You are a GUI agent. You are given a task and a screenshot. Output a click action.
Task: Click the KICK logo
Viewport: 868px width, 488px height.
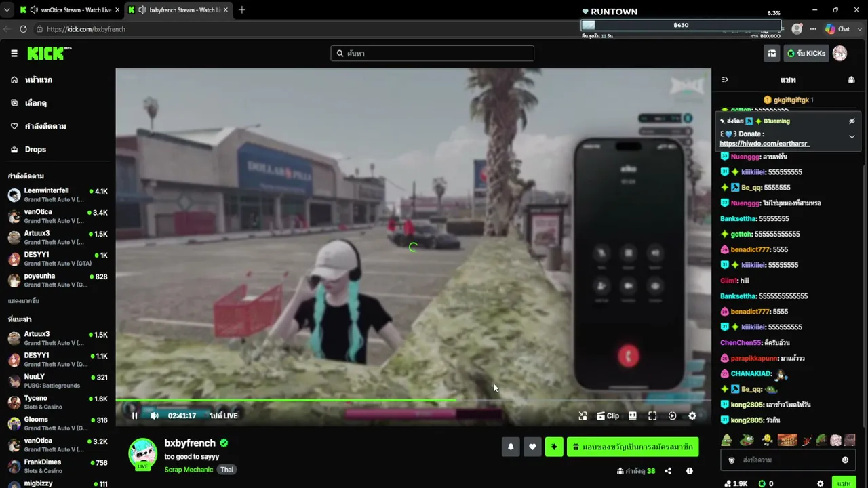point(50,54)
